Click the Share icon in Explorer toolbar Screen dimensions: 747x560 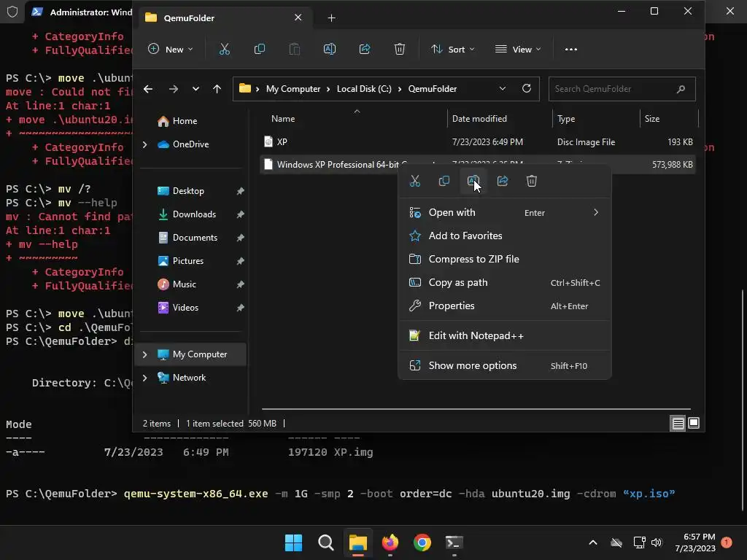click(365, 49)
